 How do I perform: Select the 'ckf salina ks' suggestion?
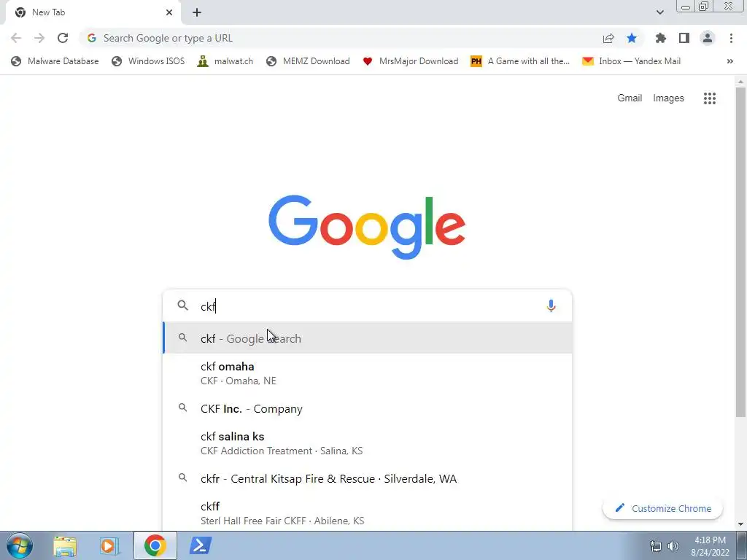tap(368, 443)
